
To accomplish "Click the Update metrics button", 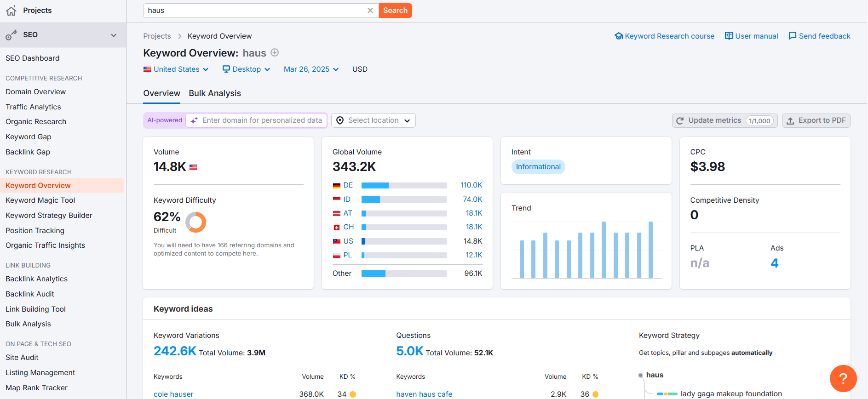I will (x=724, y=120).
